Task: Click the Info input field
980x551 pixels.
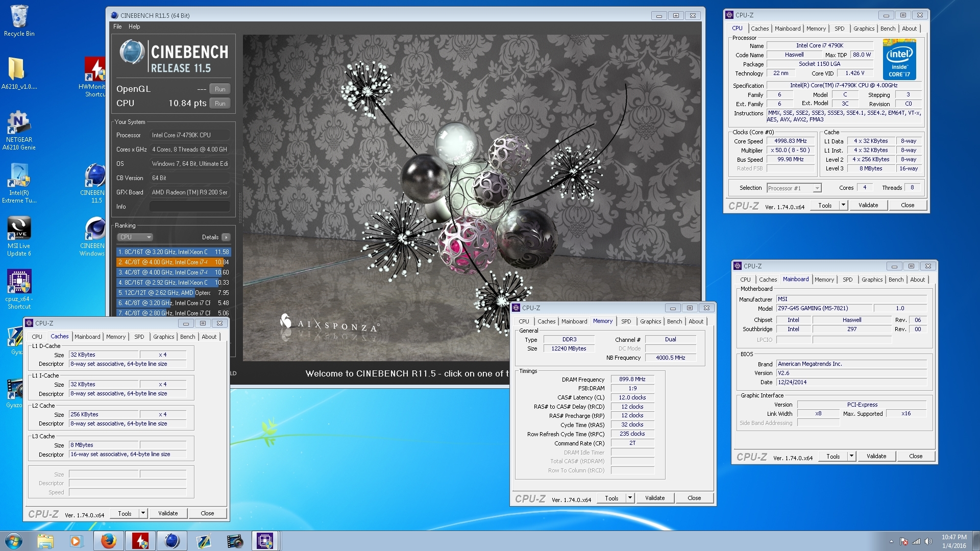Action: click(189, 207)
